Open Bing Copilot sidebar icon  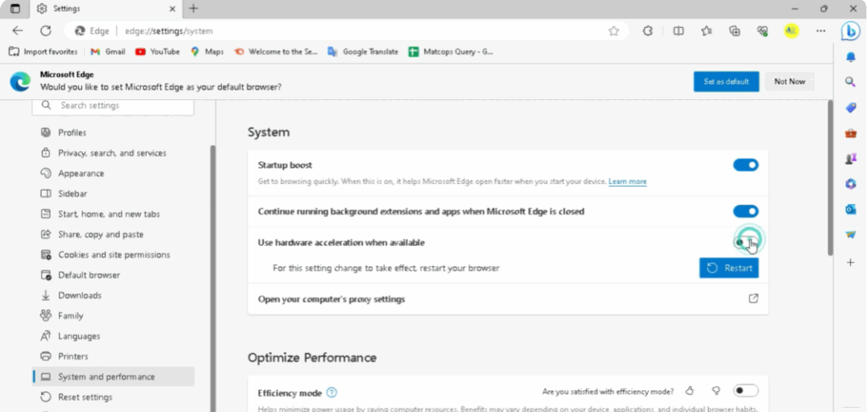850,31
